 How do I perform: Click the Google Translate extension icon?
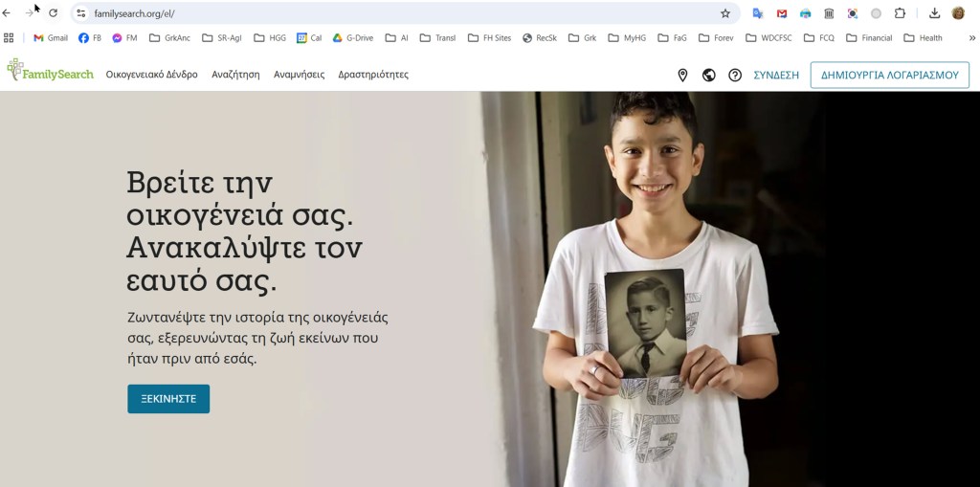(758, 13)
